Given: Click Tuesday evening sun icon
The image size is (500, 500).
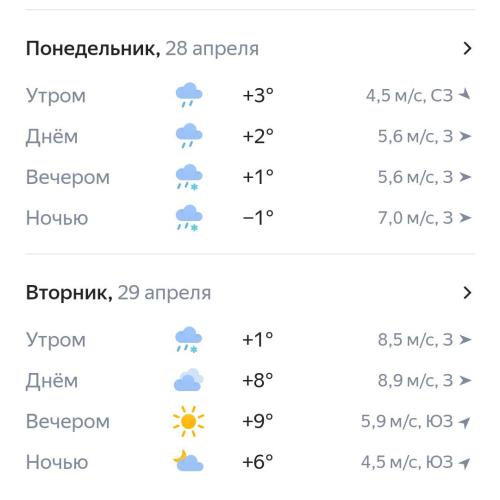Looking at the screenshot, I should click(x=188, y=421).
